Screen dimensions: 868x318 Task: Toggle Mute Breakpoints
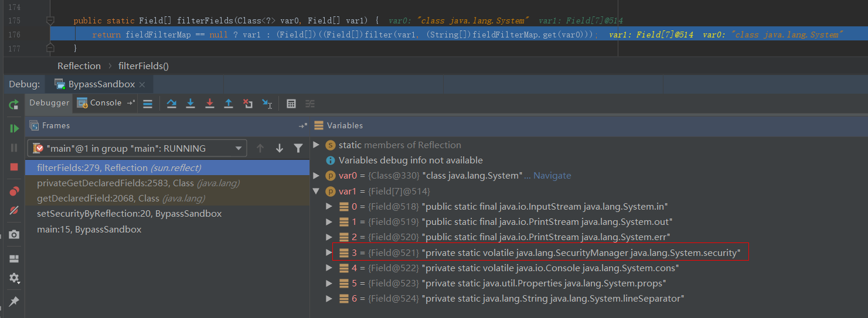click(14, 210)
